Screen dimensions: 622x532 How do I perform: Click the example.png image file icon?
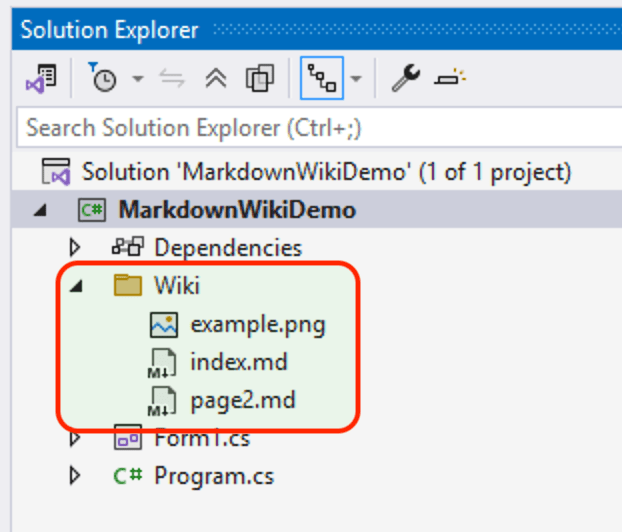(163, 324)
